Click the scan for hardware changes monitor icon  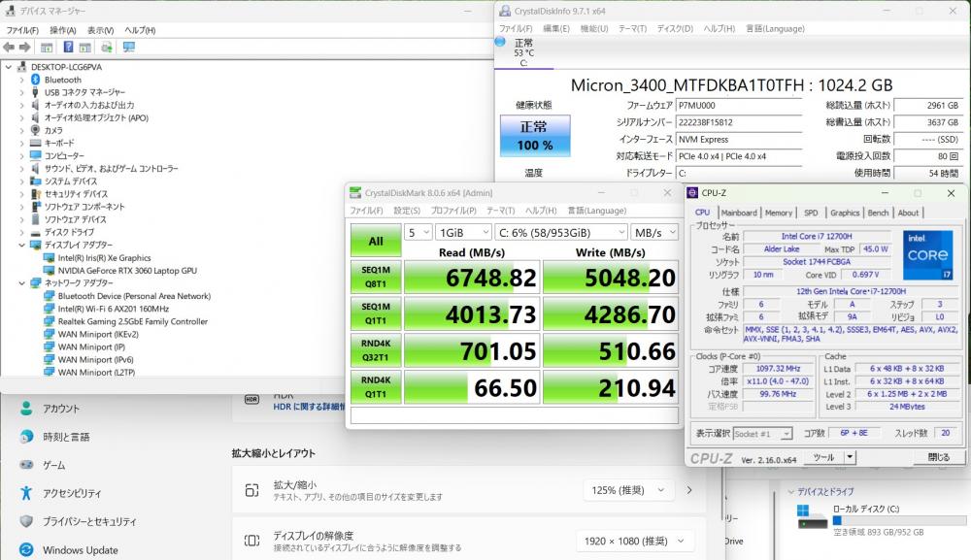pyautogui.click(x=128, y=47)
